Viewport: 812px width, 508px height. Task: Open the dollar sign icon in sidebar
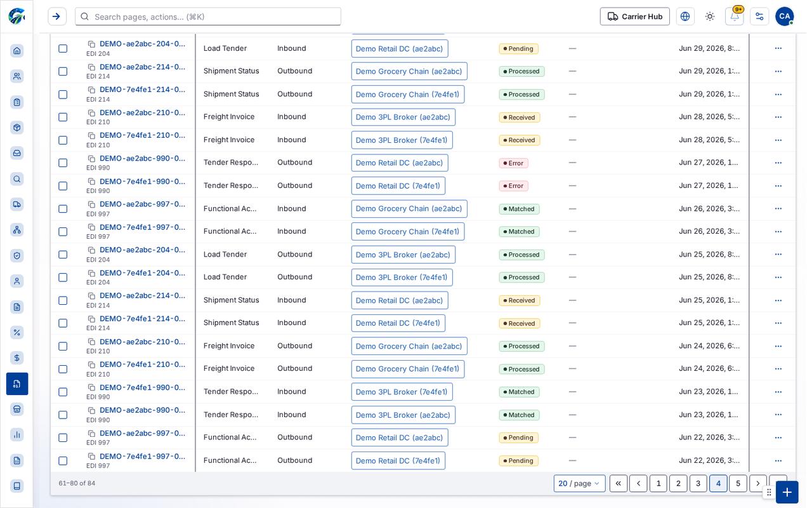pyautogui.click(x=17, y=358)
